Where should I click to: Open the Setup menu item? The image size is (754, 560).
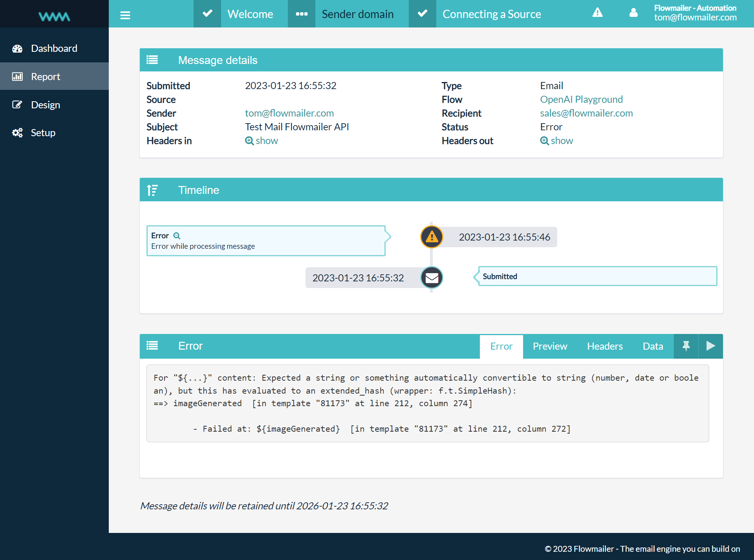click(54, 133)
